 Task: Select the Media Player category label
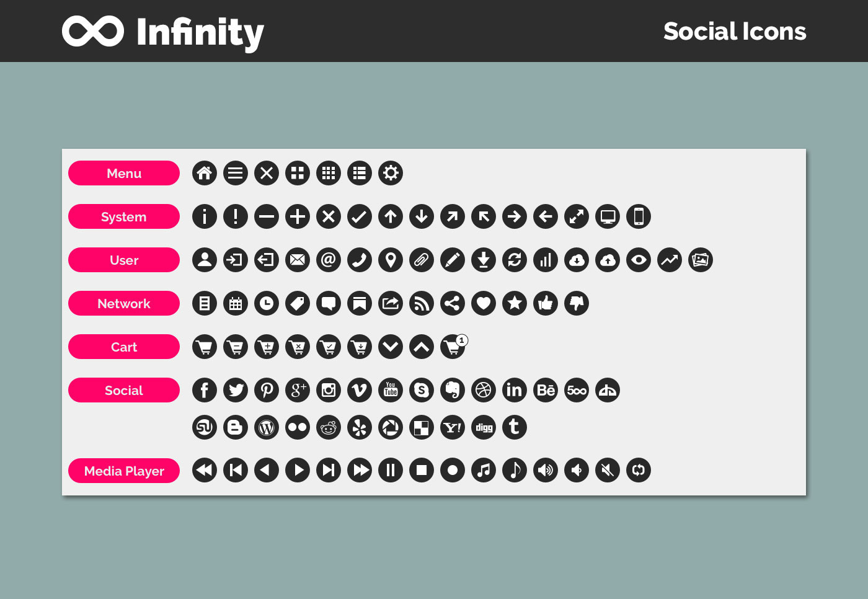coord(124,471)
